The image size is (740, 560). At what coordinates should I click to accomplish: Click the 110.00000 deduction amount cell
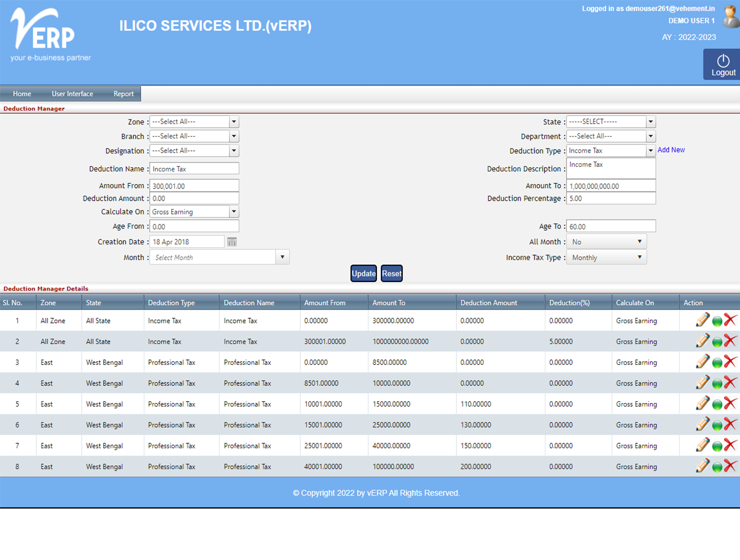pyautogui.click(x=476, y=404)
